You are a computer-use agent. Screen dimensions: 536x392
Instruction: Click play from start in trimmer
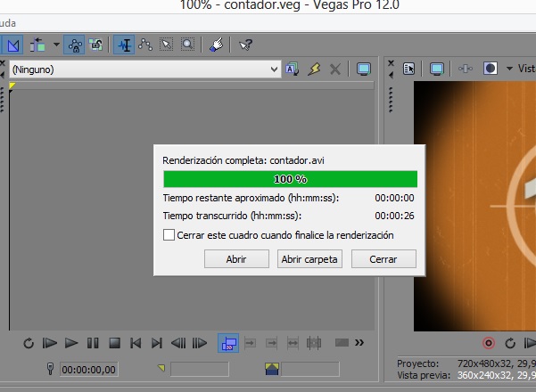50,343
